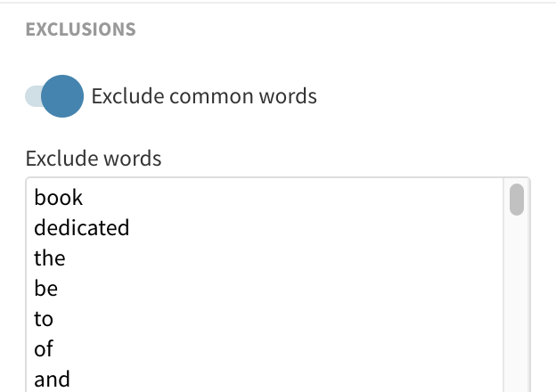
Task: Click the word 'of' in exclude list
Action: pyautogui.click(x=44, y=349)
